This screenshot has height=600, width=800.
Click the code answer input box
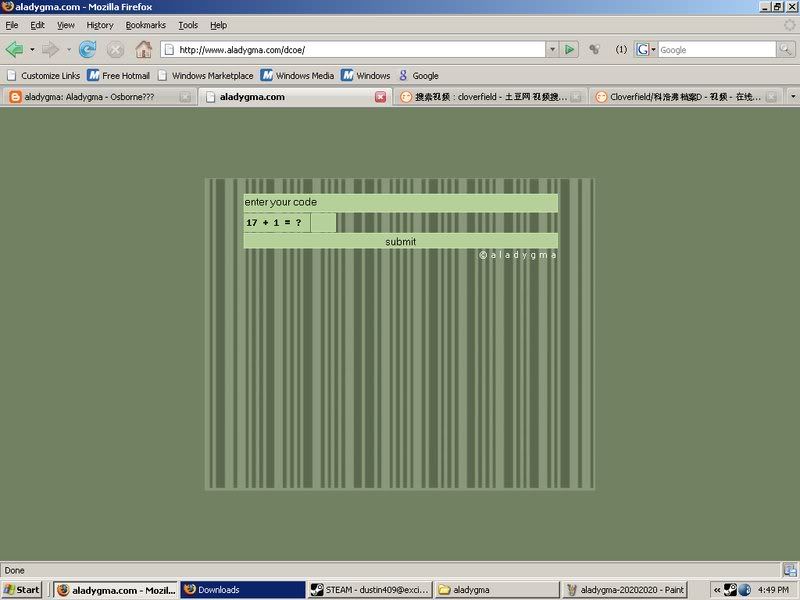(x=322, y=222)
